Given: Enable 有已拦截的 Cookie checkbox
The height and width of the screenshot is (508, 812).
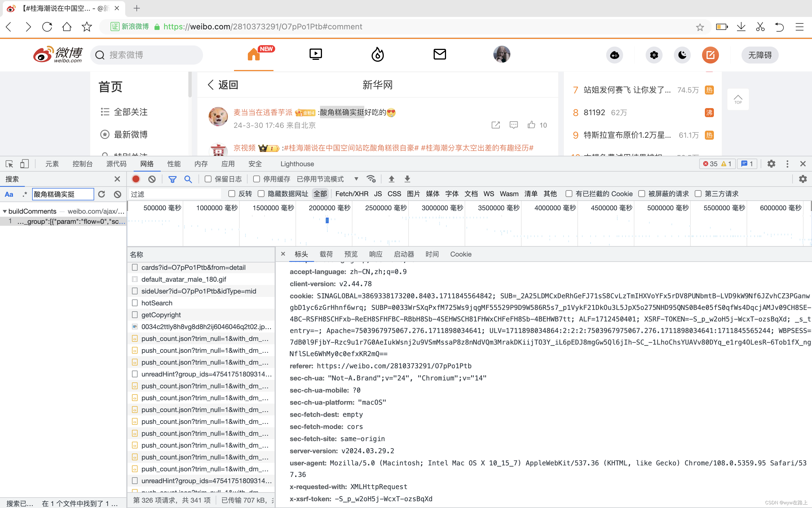Looking at the screenshot, I should point(569,194).
